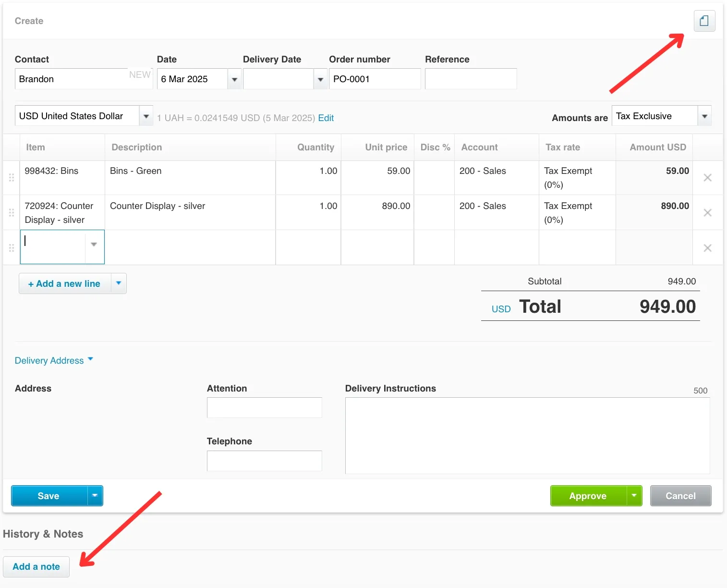The width and height of the screenshot is (727, 588).
Task: Expand the Save button options arrow
Action: [95, 496]
